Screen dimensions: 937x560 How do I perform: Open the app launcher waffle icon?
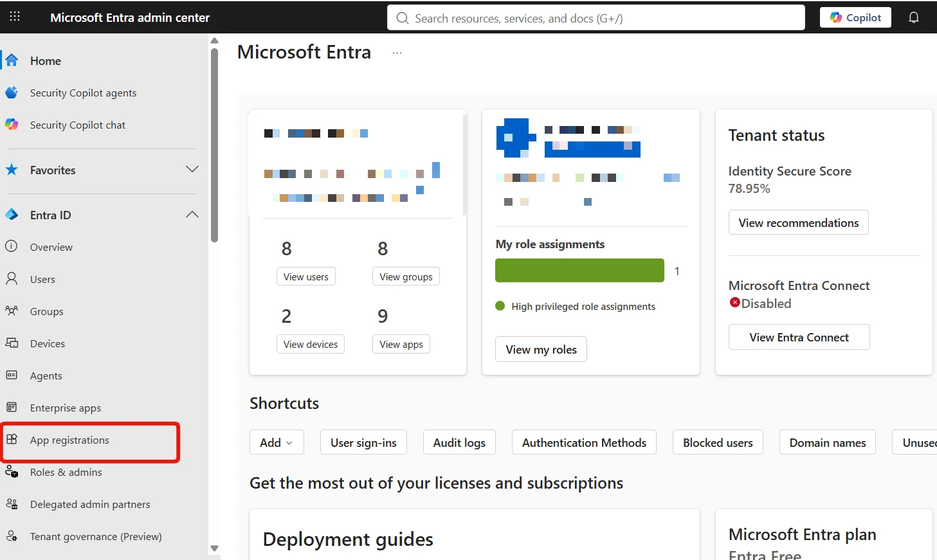tap(15, 17)
